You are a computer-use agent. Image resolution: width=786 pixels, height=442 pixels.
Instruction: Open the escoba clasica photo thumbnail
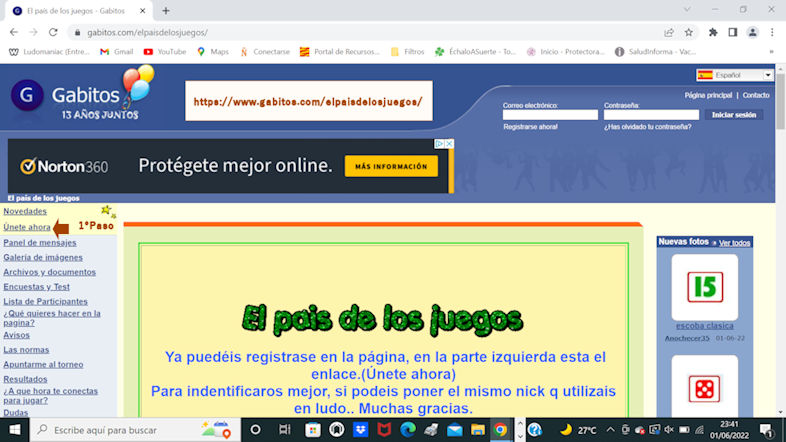click(705, 287)
